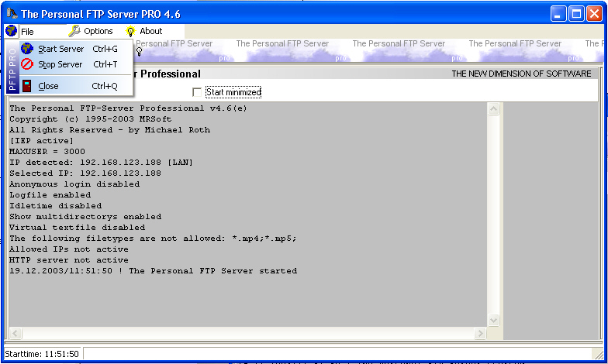Click the red Stop Server icon
608x364 pixels.
tap(26, 64)
